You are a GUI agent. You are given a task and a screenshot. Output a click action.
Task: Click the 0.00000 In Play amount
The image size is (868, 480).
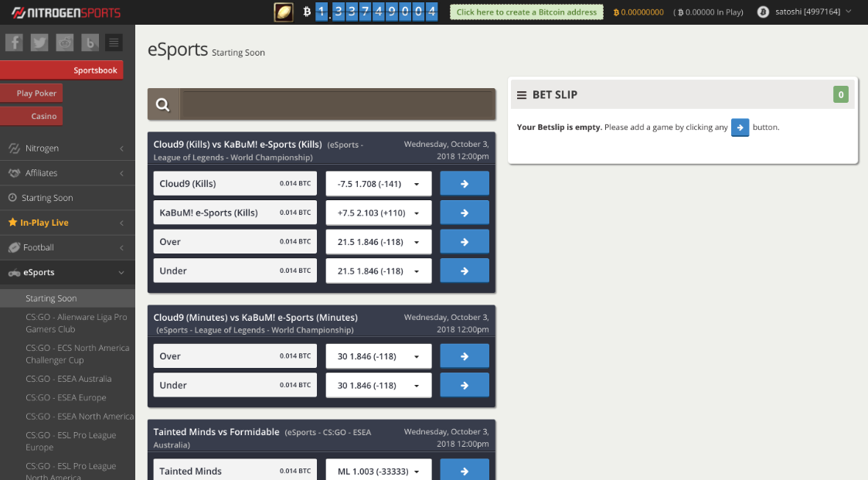708,12
